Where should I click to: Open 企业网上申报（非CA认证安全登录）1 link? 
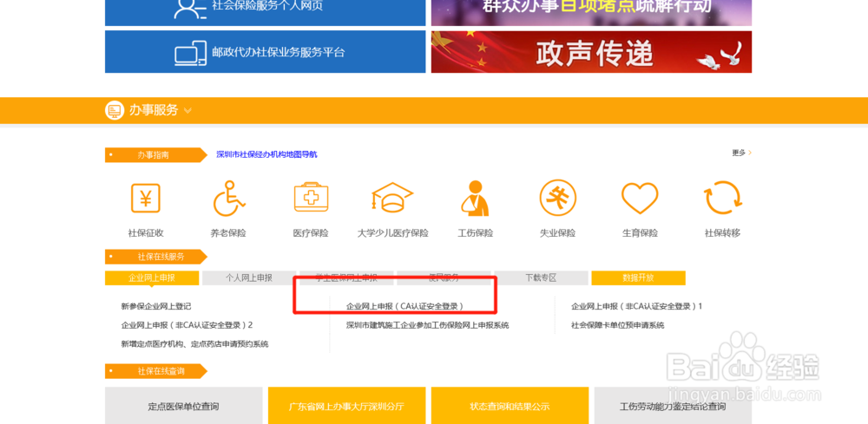(636, 306)
